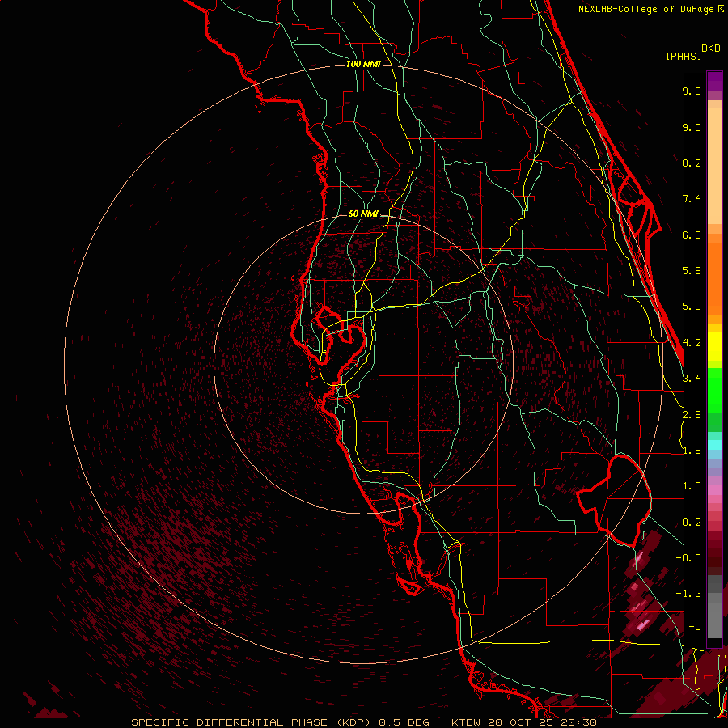This screenshot has width=728, height=728.
Task: Pick the cyan segment of the color bar
Action: pyautogui.click(x=714, y=445)
